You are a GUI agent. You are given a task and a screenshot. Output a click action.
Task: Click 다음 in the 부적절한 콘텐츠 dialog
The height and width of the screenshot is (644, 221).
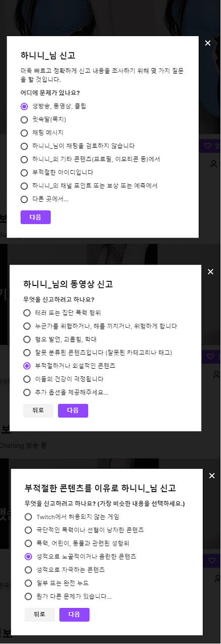pos(75,615)
